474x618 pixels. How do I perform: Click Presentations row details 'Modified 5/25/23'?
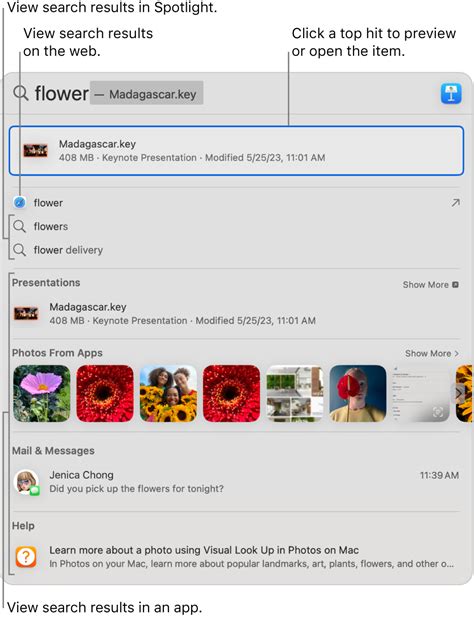tap(256, 320)
